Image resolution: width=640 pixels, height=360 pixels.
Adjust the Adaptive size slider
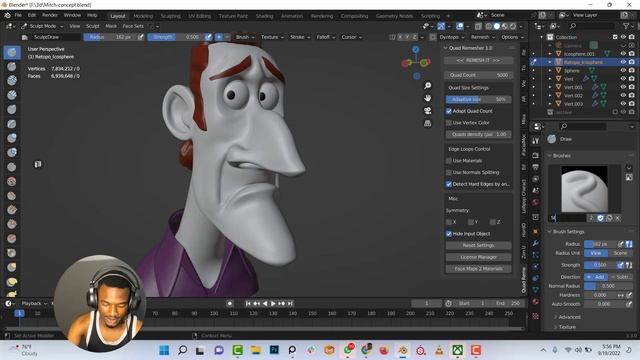pyautogui.click(x=478, y=100)
